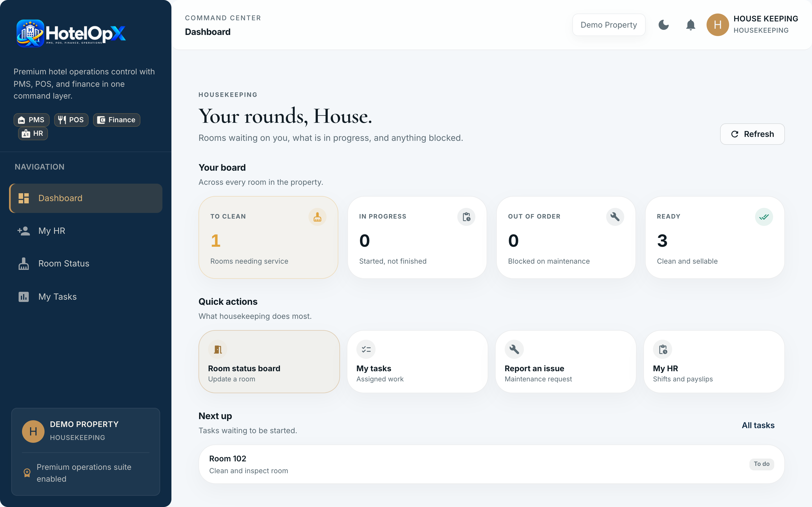This screenshot has height=507, width=812.
Task: Click the orange H avatar in the header
Action: click(717, 25)
